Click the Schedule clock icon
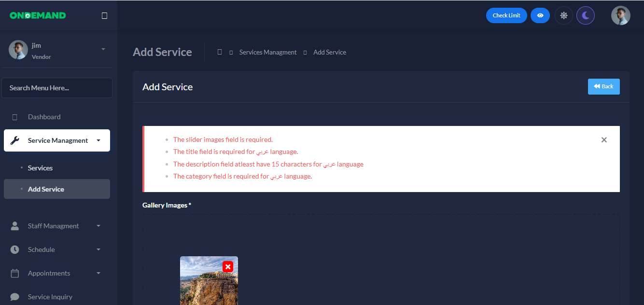This screenshot has width=644, height=305. pyautogui.click(x=14, y=250)
